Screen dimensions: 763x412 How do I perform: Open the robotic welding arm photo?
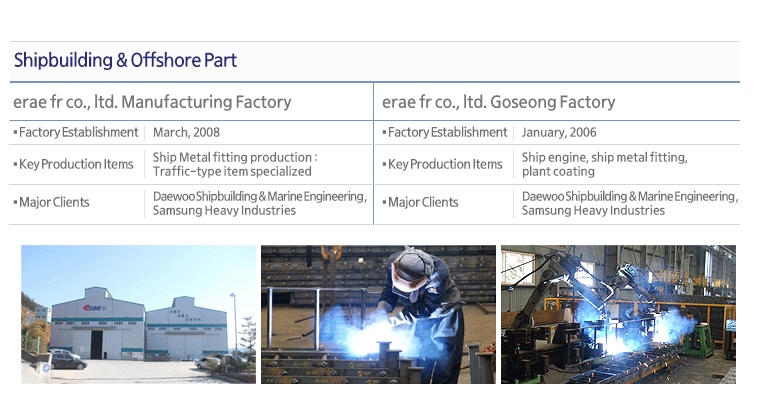click(x=618, y=314)
